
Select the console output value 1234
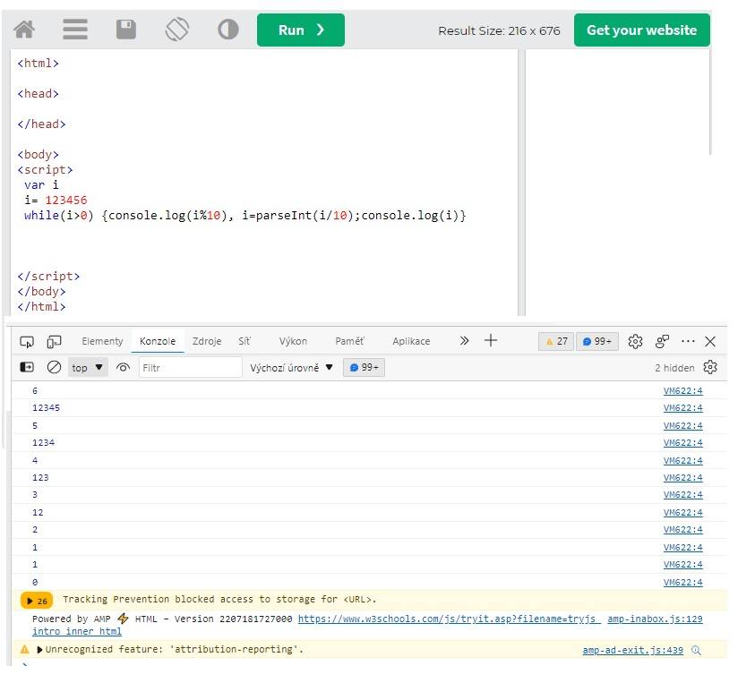click(x=43, y=443)
